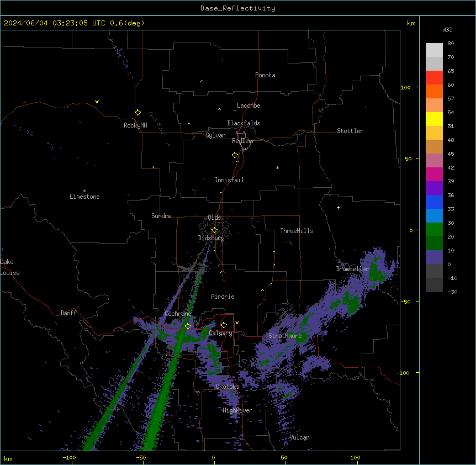This screenshot has height=465, width=476.
Task: Click the -50 tick on the bottom axis
Action: click(x=141, y=457)
